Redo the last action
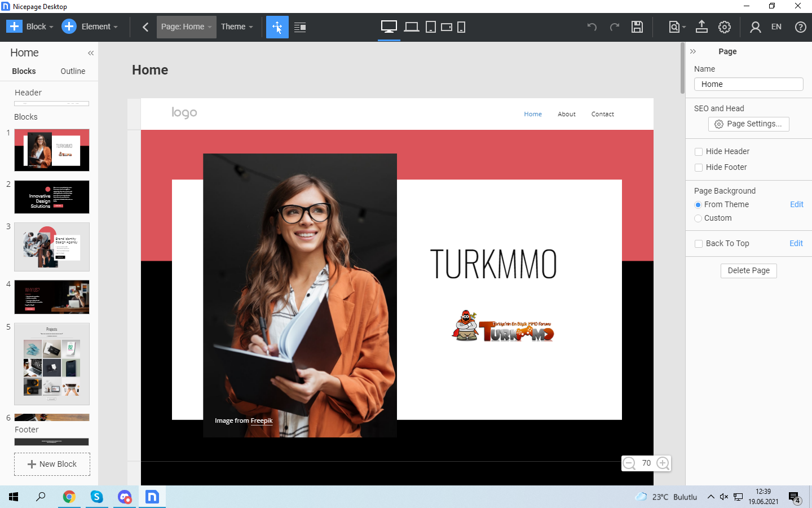The height and width of the screenshot is (508, 812). [615, 27]
